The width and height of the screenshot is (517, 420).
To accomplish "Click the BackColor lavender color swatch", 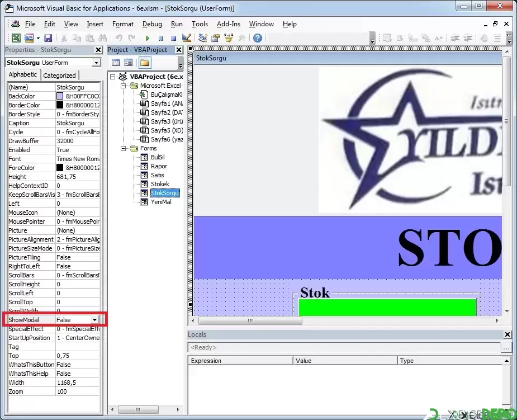I will [x=60, y=96].
